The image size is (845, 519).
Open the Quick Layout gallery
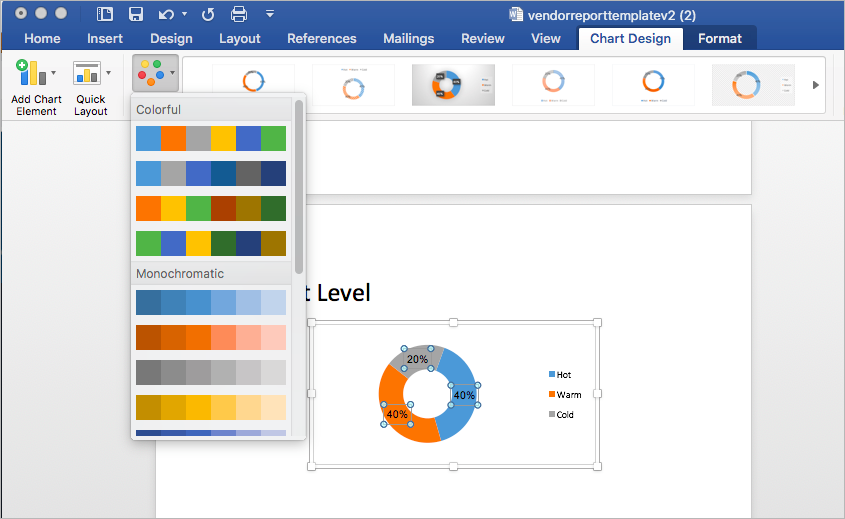coord(91,87)
